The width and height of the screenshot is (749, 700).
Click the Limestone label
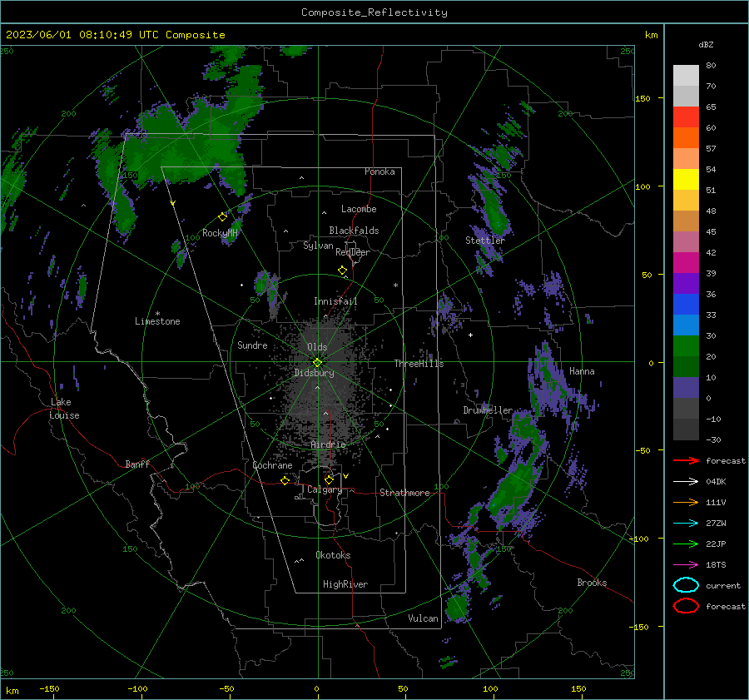(157, 321)
